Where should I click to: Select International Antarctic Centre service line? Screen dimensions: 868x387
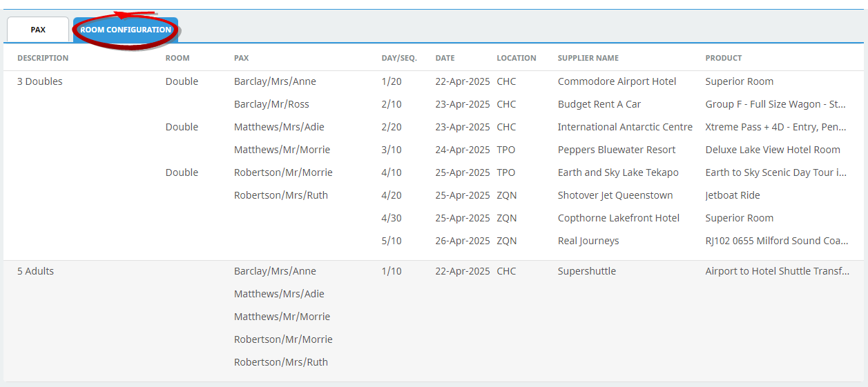[624, 127]
